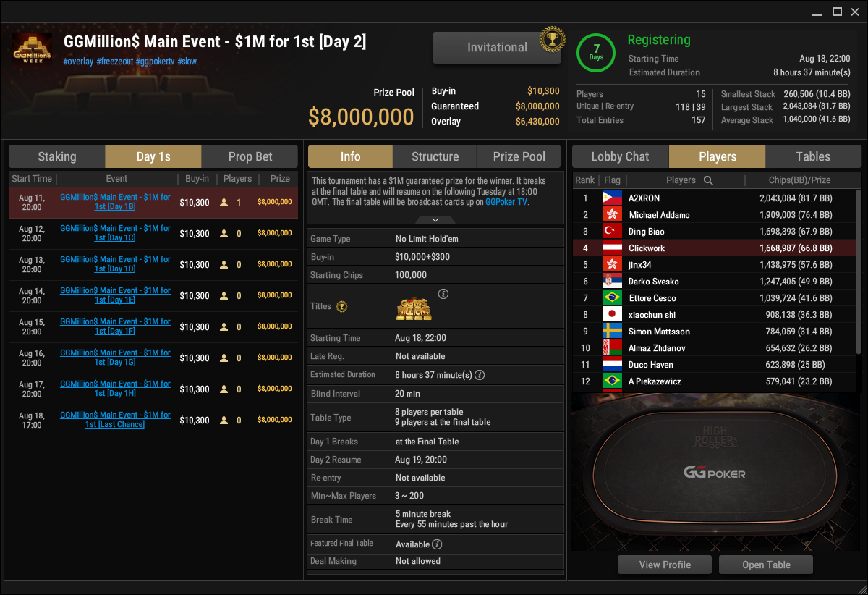The image size is (868, 595).
Task: Click the 7 Days countdown circle
Action: pyautogui.click(x=596, y=53)
